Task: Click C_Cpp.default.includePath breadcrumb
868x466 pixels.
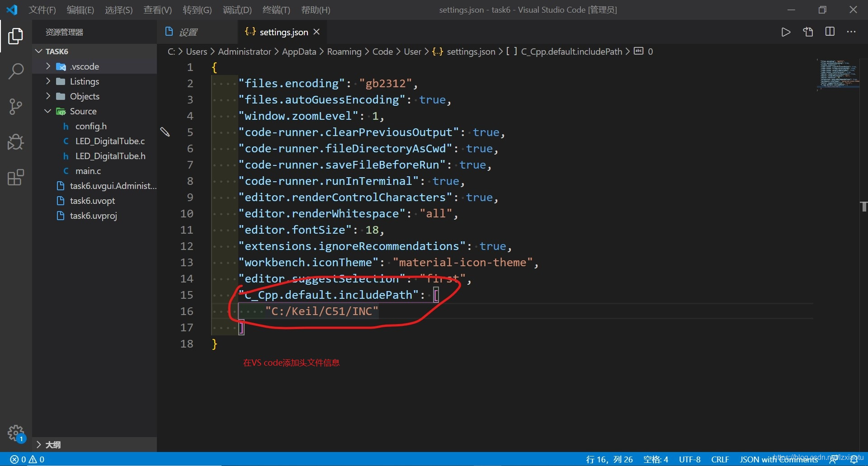Action: click(x=571, y=52)
